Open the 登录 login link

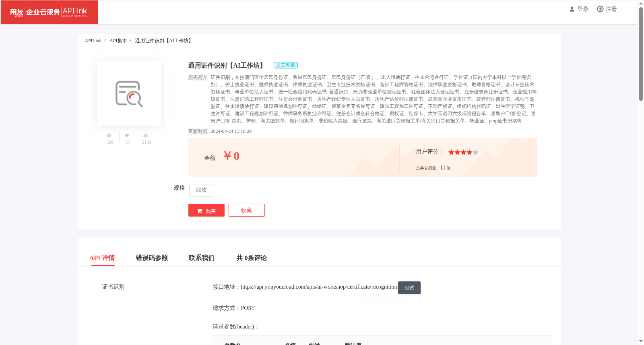pos(583,9)
